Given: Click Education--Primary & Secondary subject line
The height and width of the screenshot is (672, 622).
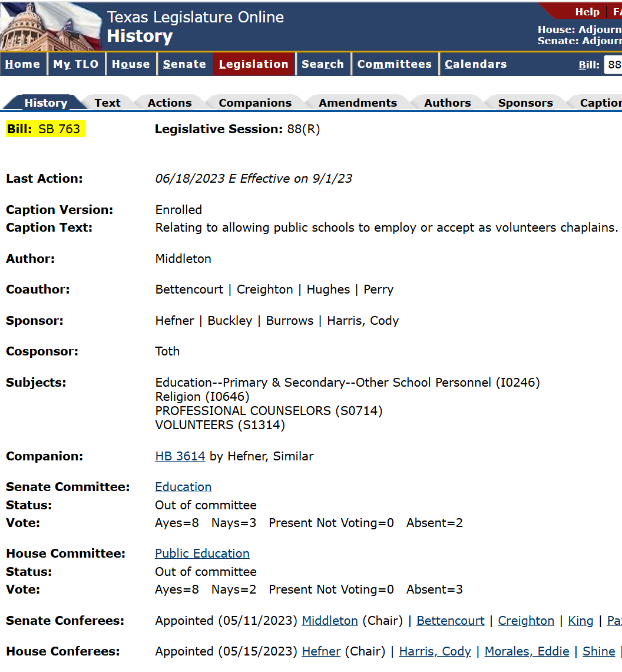Looking at the screenshot, I should coord(348,383).
